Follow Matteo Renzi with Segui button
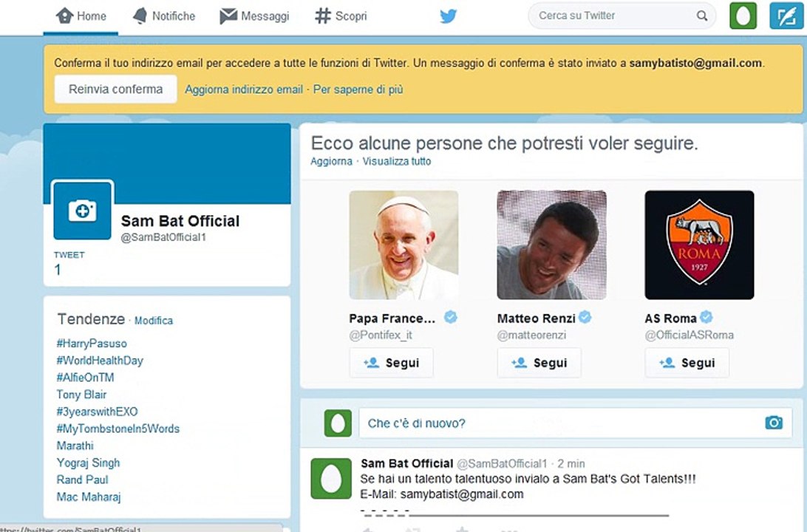 (539, 363)
